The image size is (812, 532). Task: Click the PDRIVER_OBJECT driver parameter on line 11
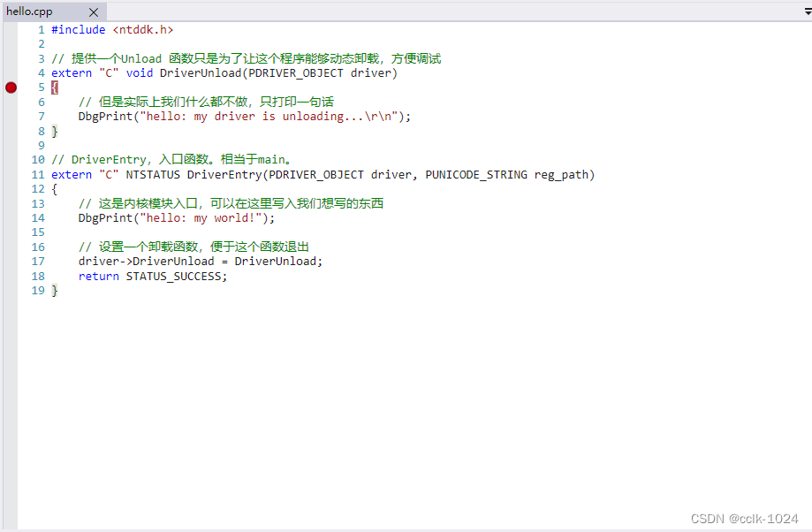340,175
